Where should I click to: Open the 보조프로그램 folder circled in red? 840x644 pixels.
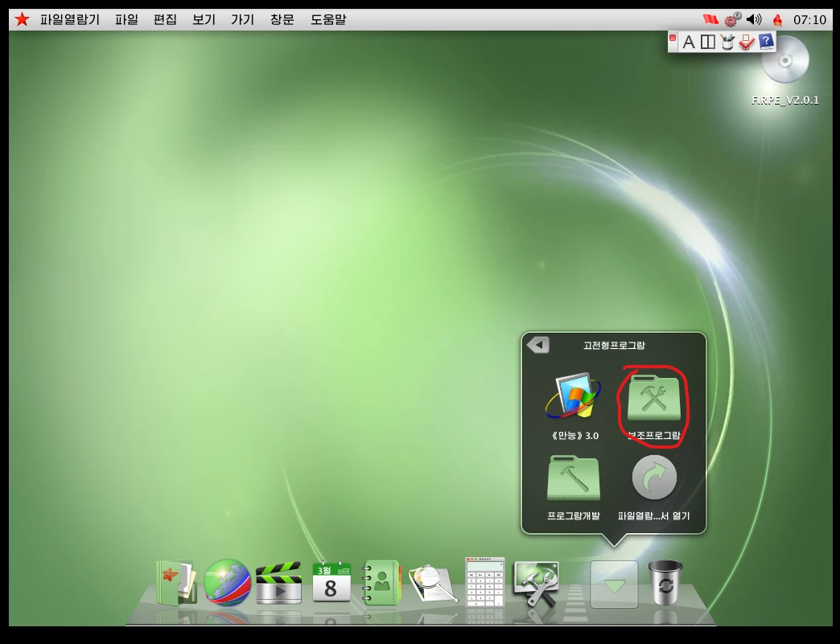coord(653,399)
